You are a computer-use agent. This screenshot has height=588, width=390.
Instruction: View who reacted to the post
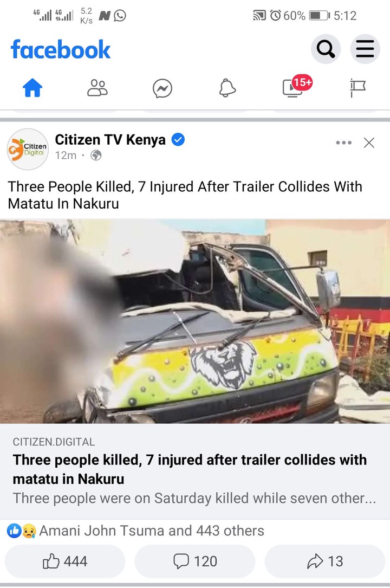[x=135, y=531]
